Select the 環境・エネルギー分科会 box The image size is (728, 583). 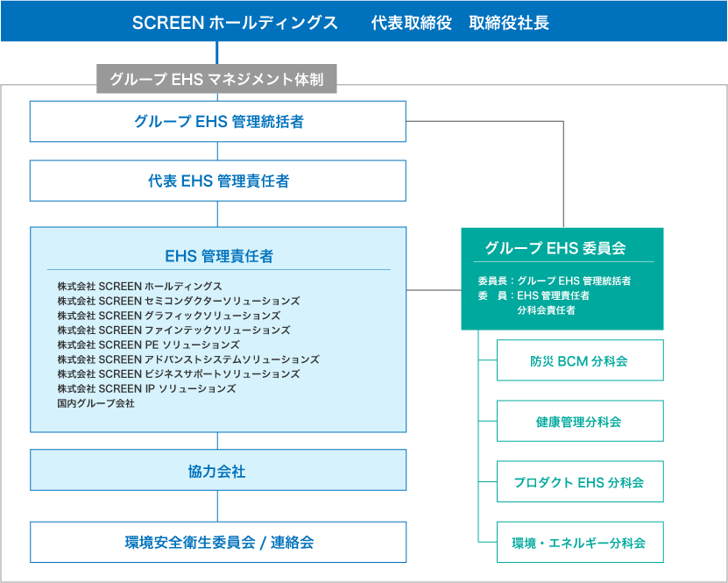pos(580,542)
